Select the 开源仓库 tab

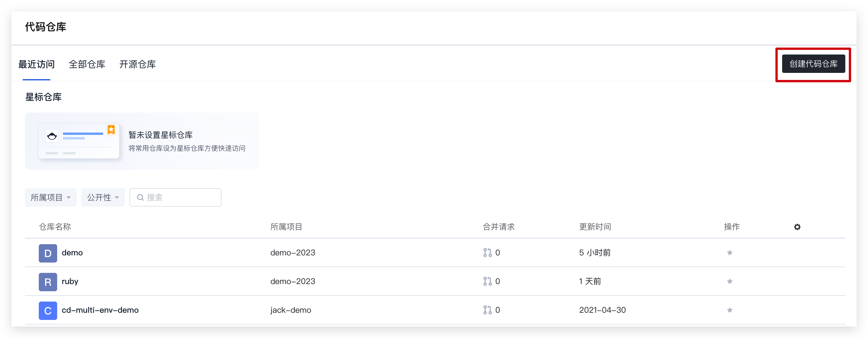pos(138,64)
